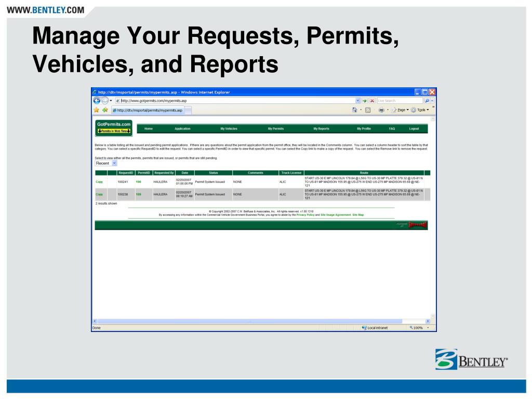Sort table by Status column header
Screen dimensions: 532x399
(x=214, y=172)
